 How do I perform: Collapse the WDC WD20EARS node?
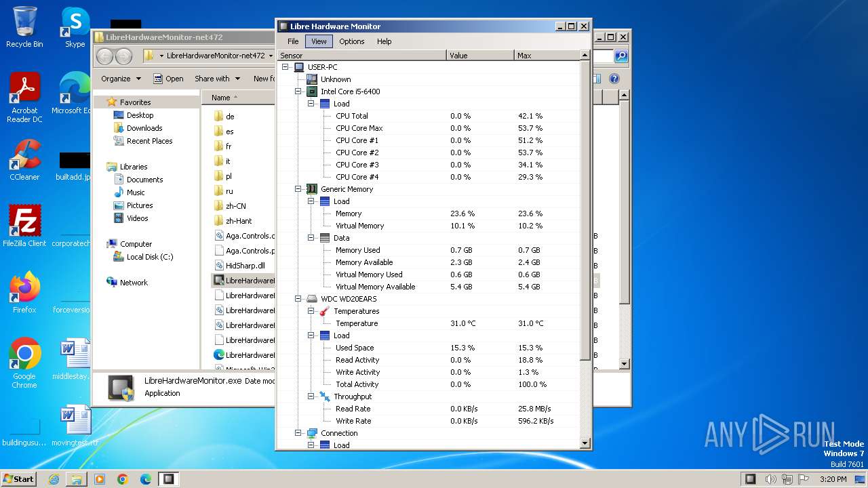[298, 299]
